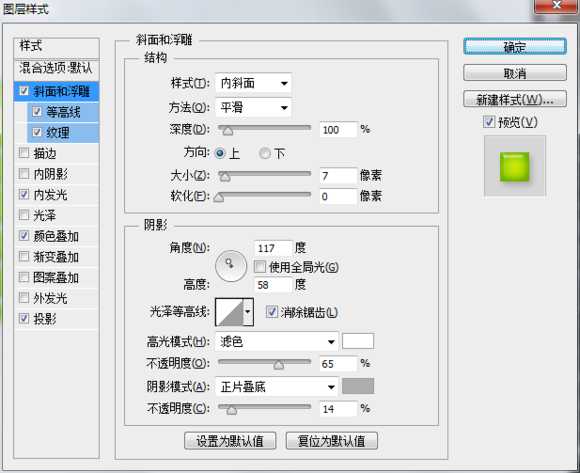Close the 图层样式 dialog
Screen dimensions: 580x473
(x=556, y=6)
